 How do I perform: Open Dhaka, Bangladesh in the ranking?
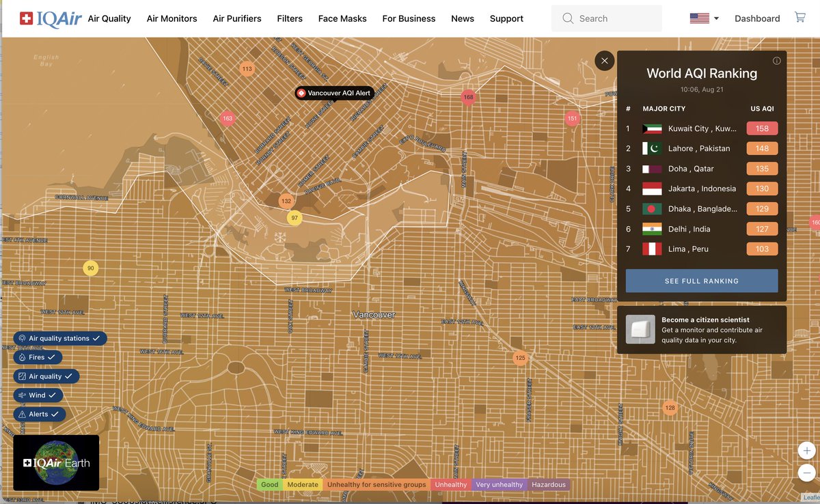coord(702,208)
